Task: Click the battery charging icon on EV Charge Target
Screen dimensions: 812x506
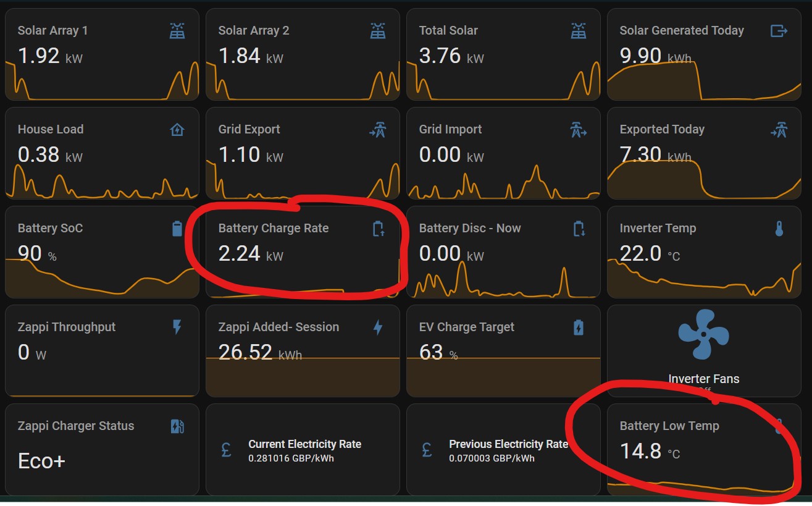Action: tap(579, 327)
